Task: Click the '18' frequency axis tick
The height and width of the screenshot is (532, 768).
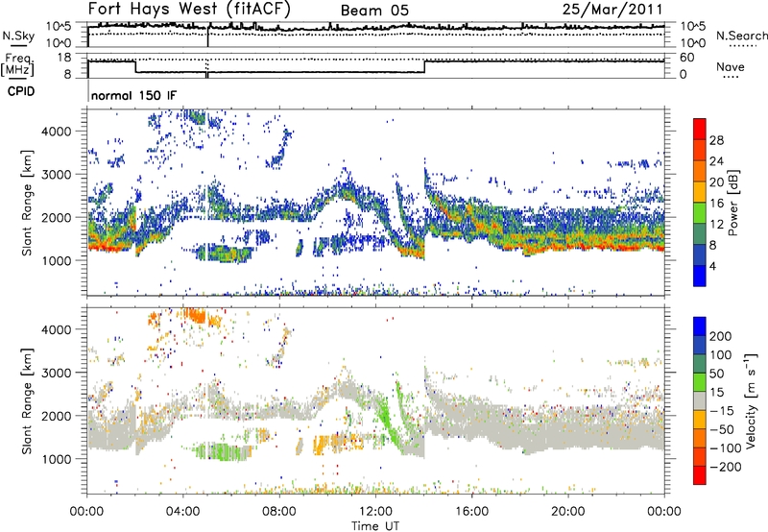Action: coord(64,58)
